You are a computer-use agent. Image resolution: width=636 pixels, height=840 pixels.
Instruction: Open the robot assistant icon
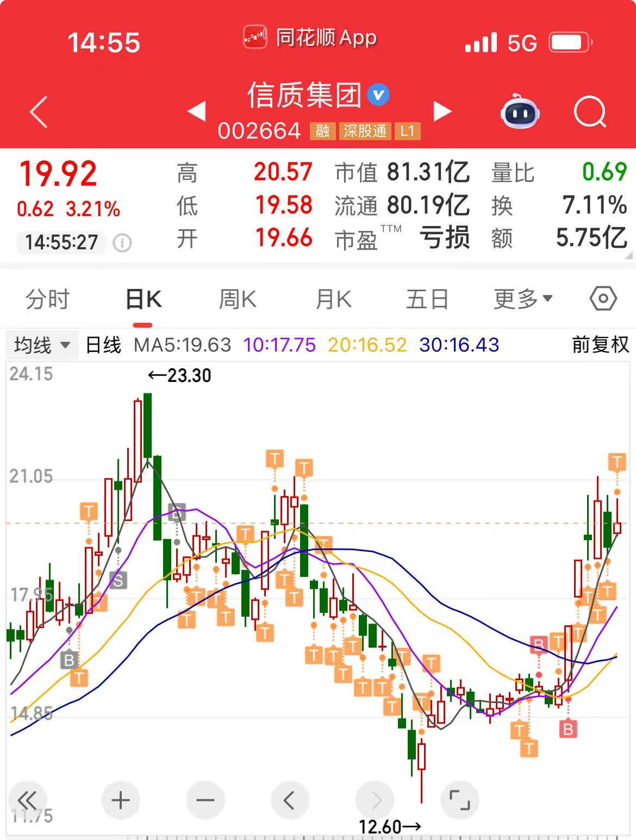(520, 112)
